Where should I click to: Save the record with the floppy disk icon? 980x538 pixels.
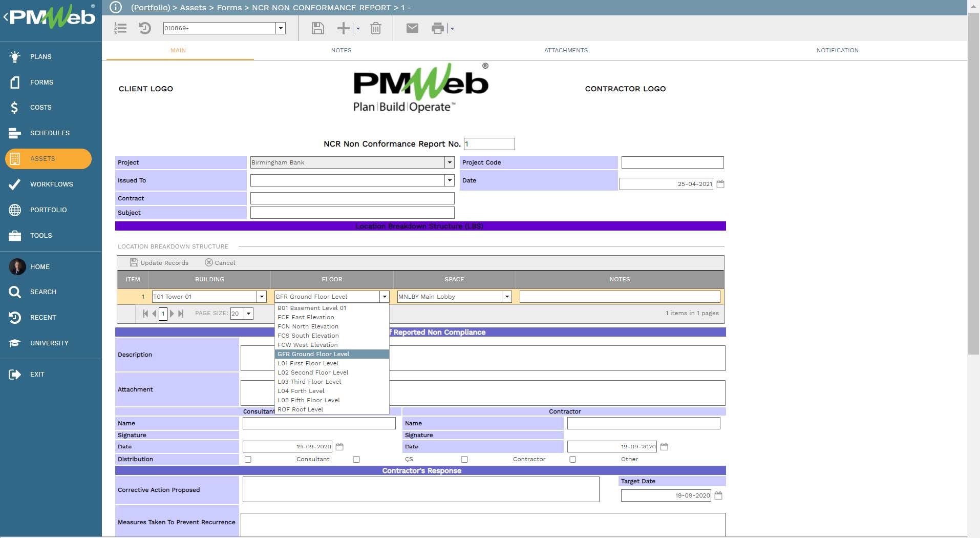pyautogui.click(x=317, y=28)
